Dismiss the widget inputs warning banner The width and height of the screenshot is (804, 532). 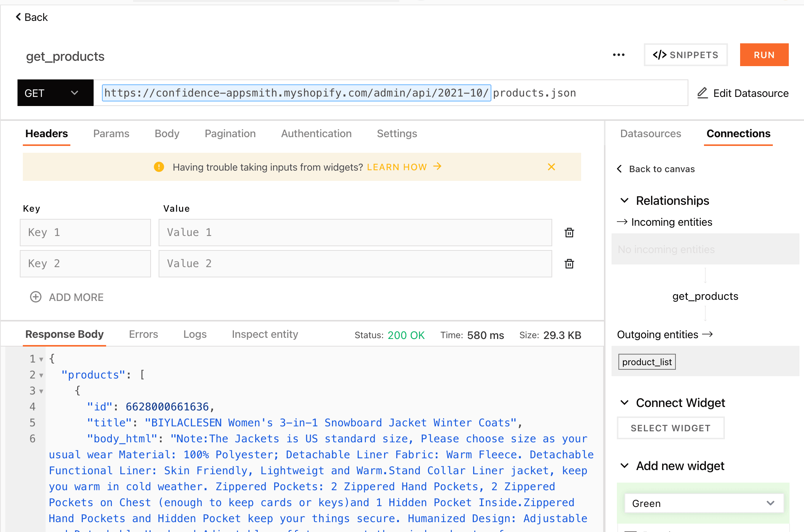tap(551, 167)
